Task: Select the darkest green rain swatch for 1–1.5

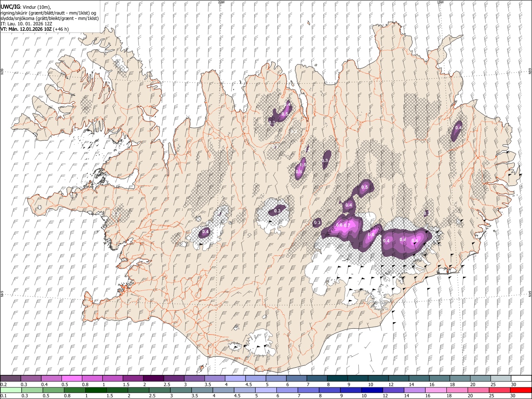Action: tap(96, 390)
